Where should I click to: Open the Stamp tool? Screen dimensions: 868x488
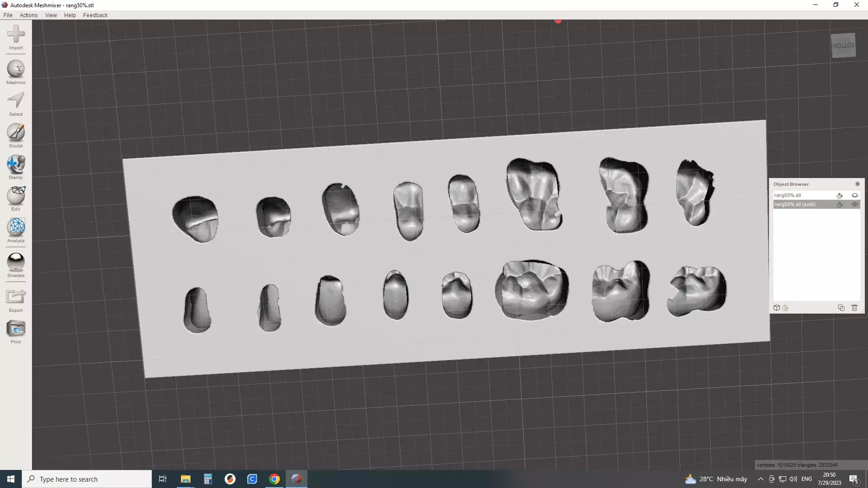point(16,166)
